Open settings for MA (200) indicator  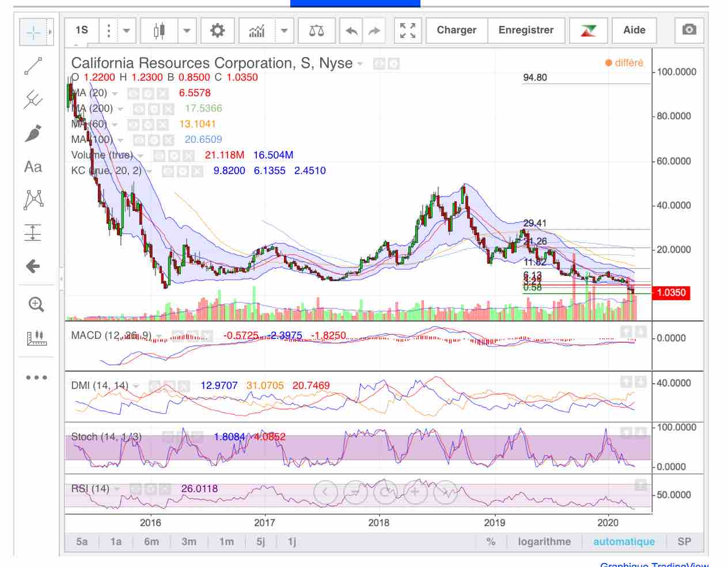(153, 109)
